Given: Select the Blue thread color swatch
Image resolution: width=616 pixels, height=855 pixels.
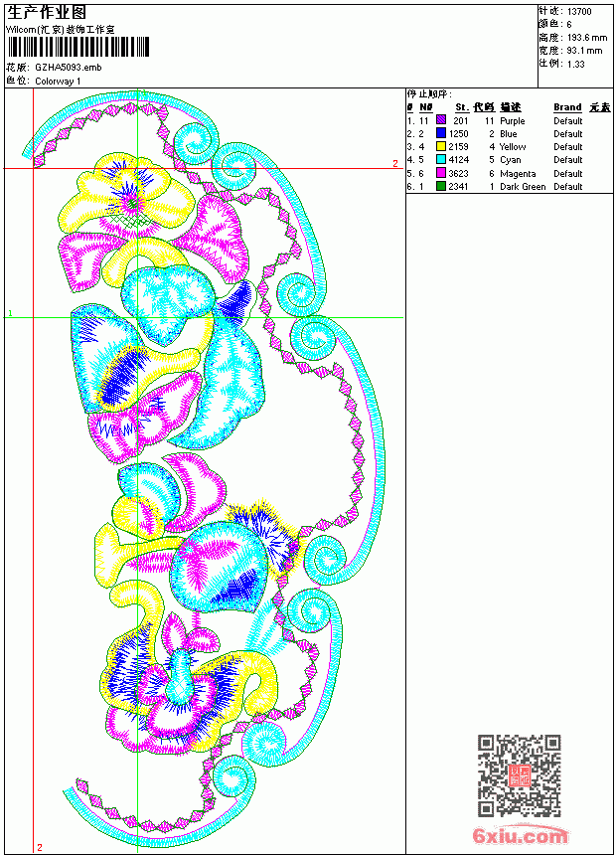Looking at the screenshot, I should point(441,133).
